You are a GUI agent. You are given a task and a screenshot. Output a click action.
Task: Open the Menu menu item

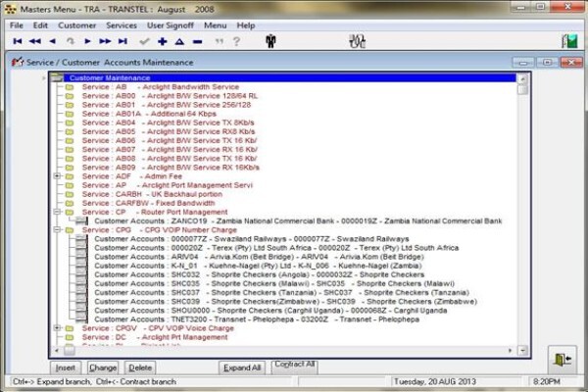coord(216,25)
